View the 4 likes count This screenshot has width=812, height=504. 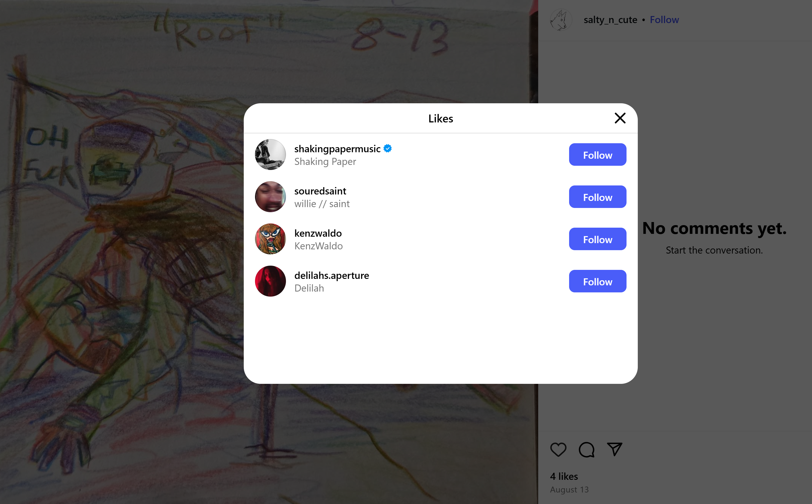564,476
